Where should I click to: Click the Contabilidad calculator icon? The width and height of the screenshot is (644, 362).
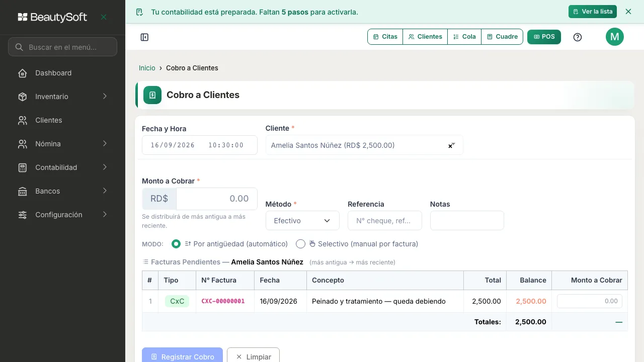tap(23, 167)
